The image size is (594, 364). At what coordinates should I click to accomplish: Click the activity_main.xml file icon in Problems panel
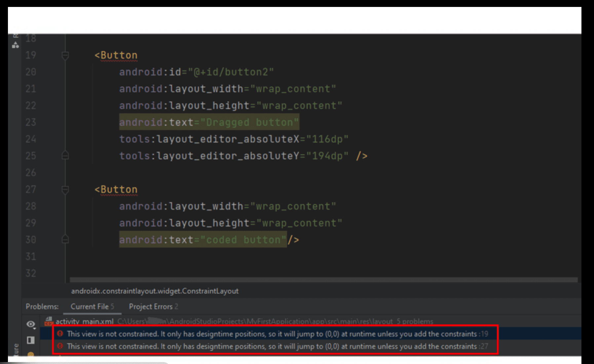pyautogui.click(x=49, y=320)
